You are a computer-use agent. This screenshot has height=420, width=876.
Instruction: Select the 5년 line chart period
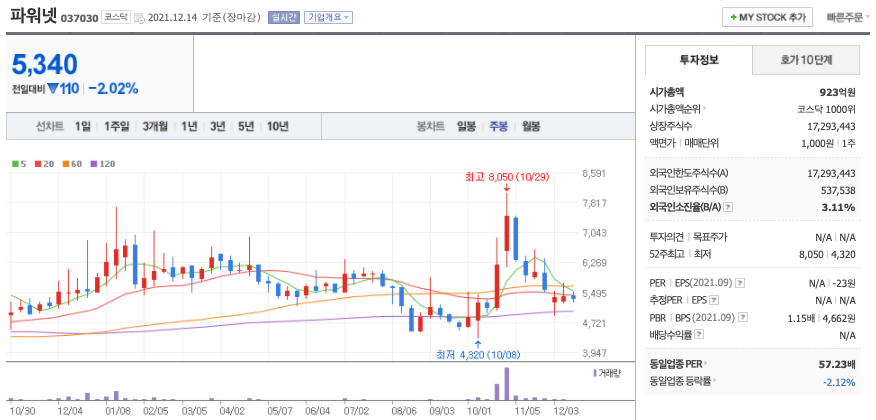[245, 126]
